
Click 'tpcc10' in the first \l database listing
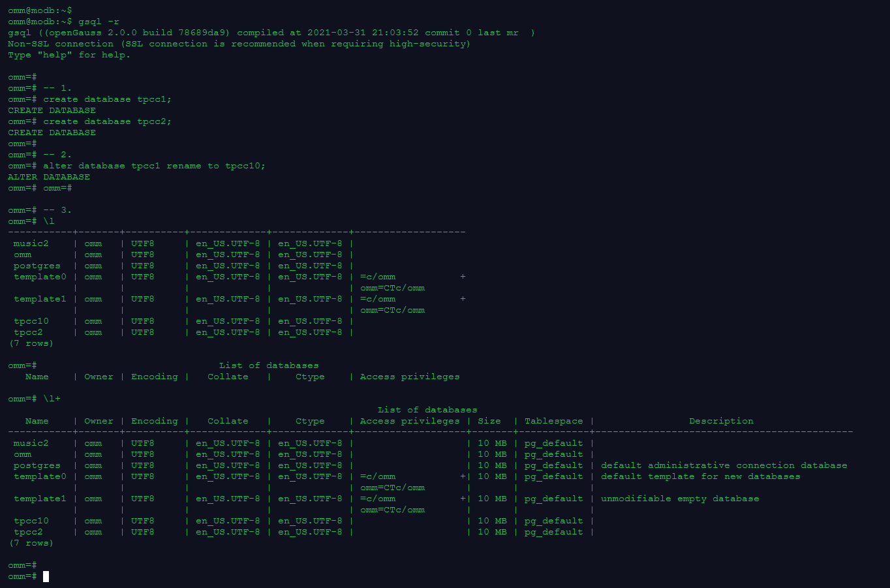click(x=31, y=321)
